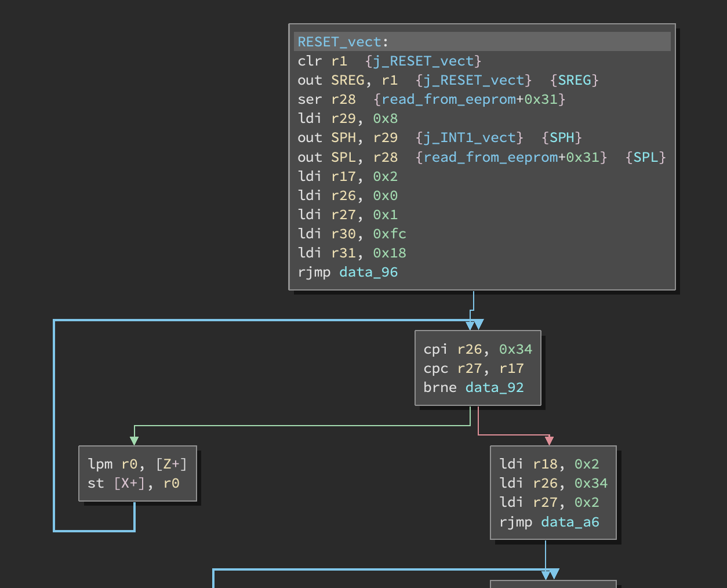The height and width of the screenshot is (588, 727).
Task: Click the brne instruction mnemonic
Action: (x=439, y=387)
